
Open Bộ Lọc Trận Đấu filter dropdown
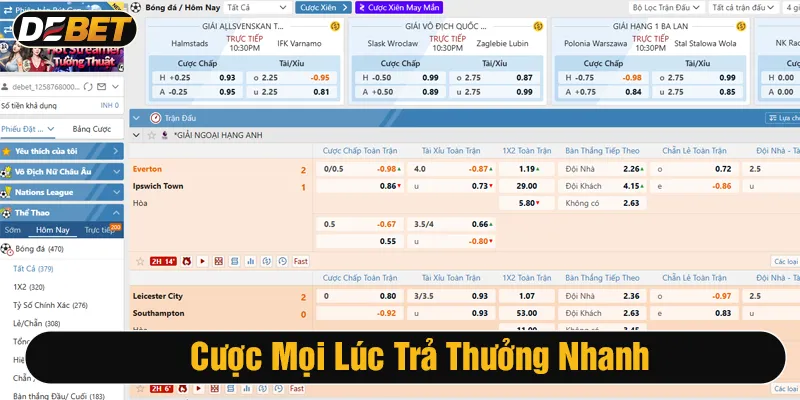667,7
